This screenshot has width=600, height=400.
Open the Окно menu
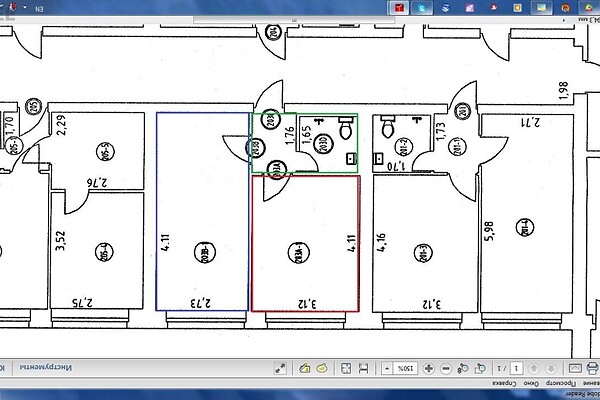coord(529,385)
